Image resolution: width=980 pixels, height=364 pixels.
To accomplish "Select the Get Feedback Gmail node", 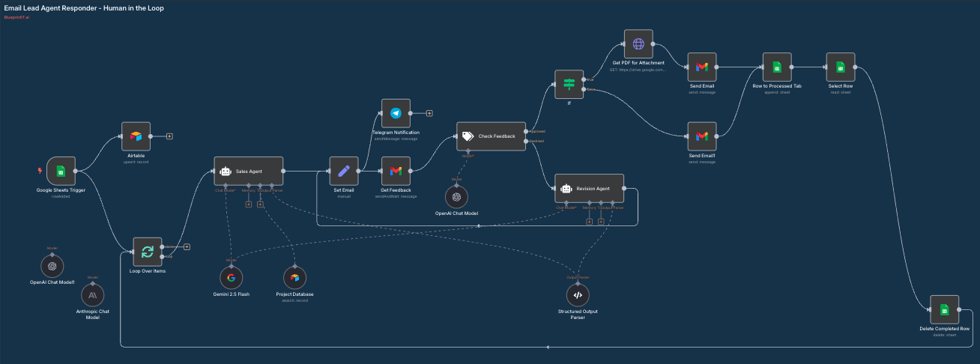I will (x=396, y=171).
